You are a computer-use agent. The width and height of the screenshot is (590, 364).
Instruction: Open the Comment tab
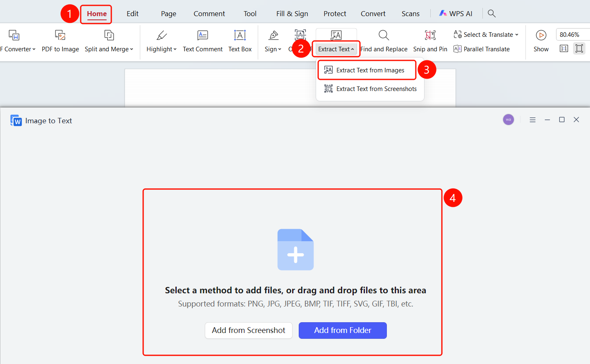[x=209, y=14]
